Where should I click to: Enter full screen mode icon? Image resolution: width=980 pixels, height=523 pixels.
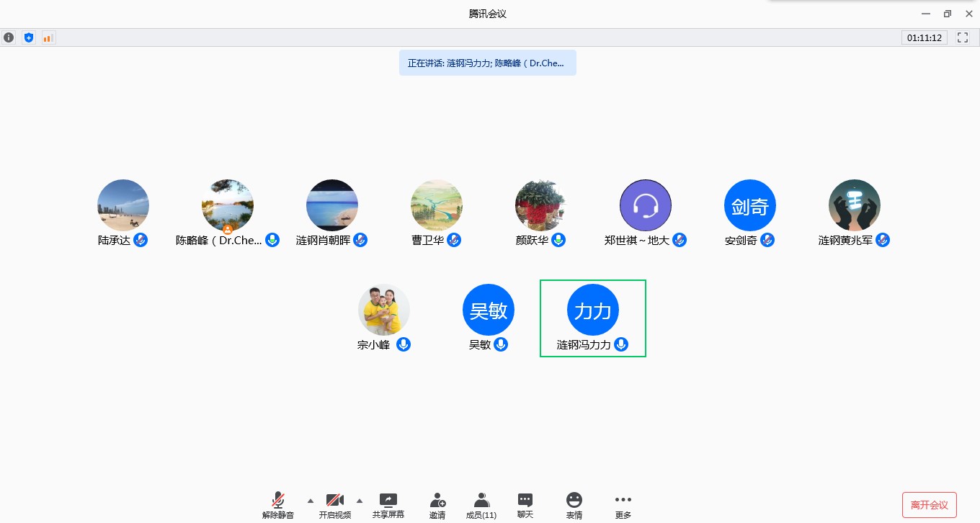point(963,37)
